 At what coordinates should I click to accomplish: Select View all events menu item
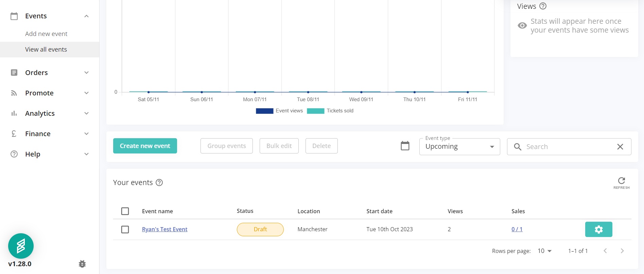[46, 50]
